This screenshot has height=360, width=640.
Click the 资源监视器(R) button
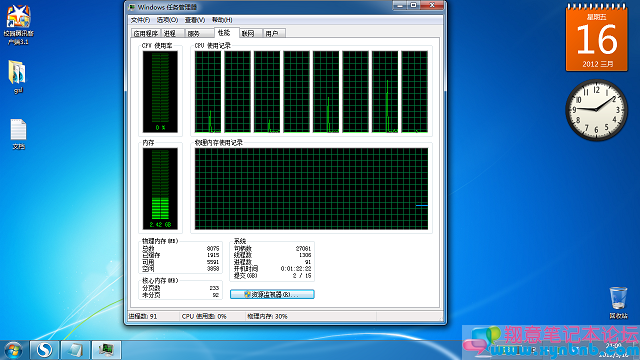pyautogui.click(x=272, y=294)
